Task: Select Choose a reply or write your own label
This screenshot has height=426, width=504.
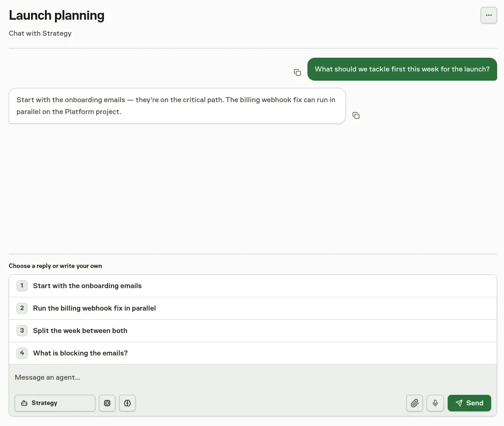Action: coord(55,266)
